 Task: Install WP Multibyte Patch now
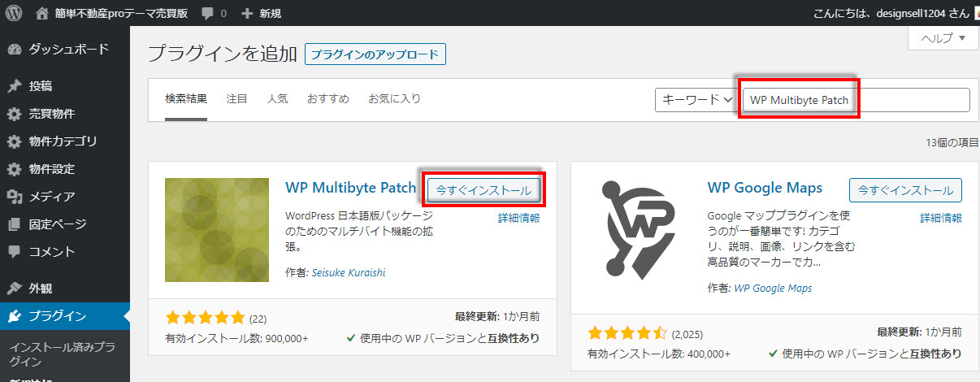coord(483,189)
